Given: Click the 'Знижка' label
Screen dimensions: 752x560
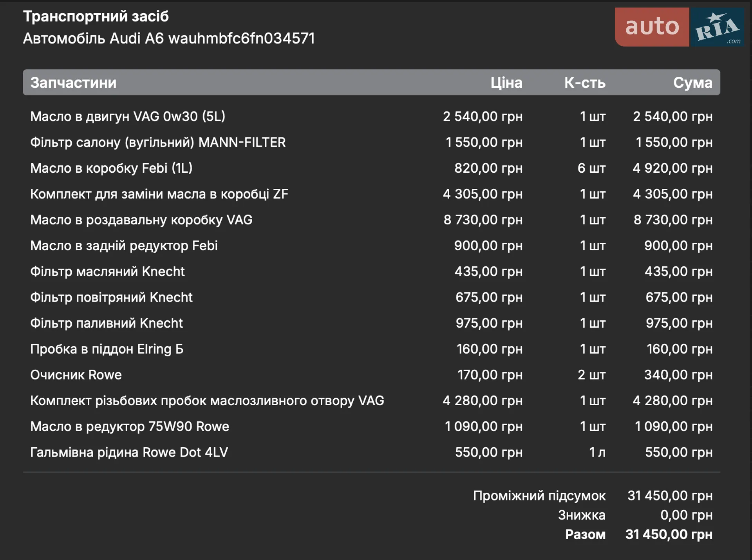Looking at the screenshot, I should 582,515.
